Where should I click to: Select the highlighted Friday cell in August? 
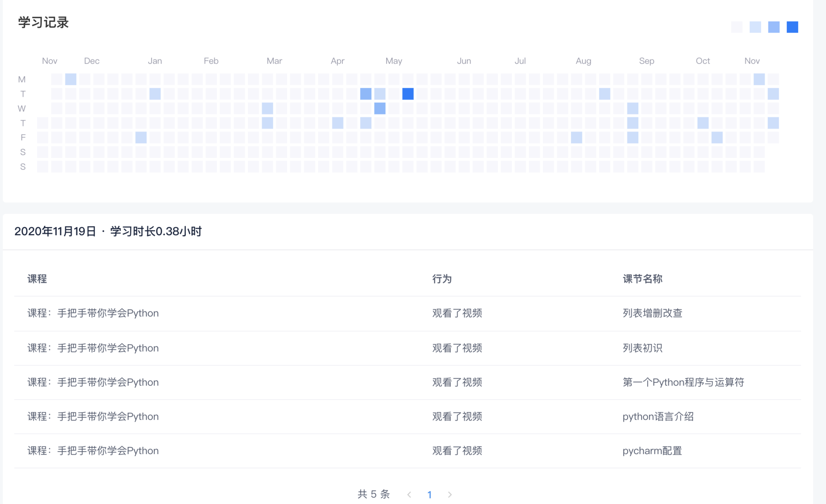click(x=576, y=138)
